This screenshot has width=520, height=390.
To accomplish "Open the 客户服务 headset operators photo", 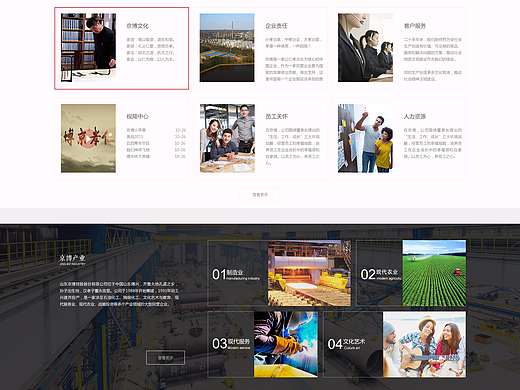I will pyautogui.click(x=365, y=48).
